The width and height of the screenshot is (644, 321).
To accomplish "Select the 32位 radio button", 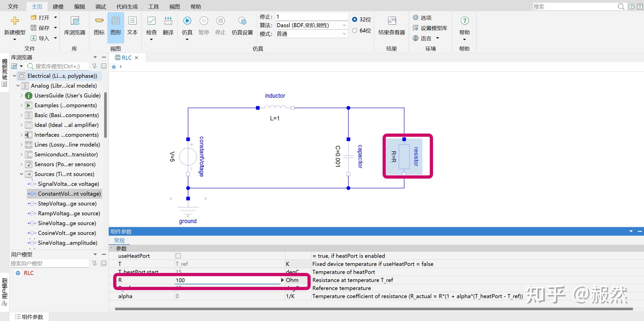I will [x=355, y=19].
